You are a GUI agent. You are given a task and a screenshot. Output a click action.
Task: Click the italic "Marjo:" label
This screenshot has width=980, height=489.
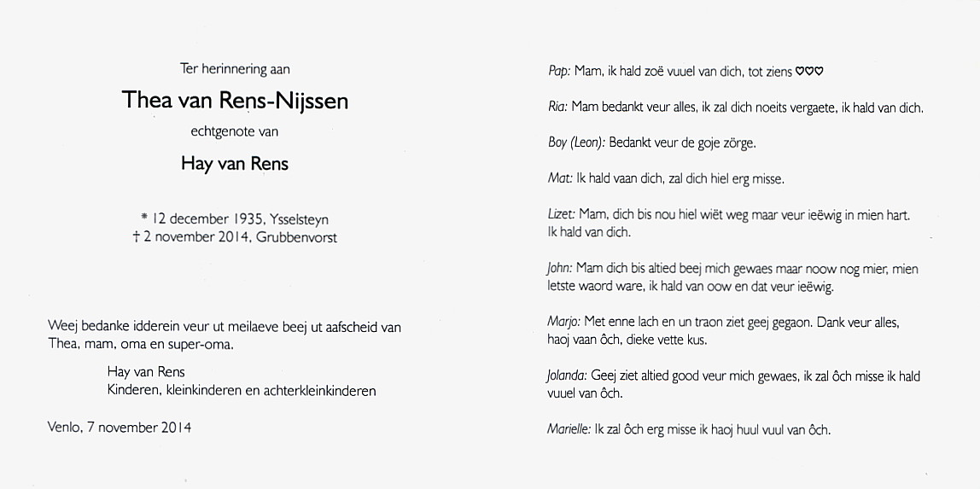pos(563,322)
